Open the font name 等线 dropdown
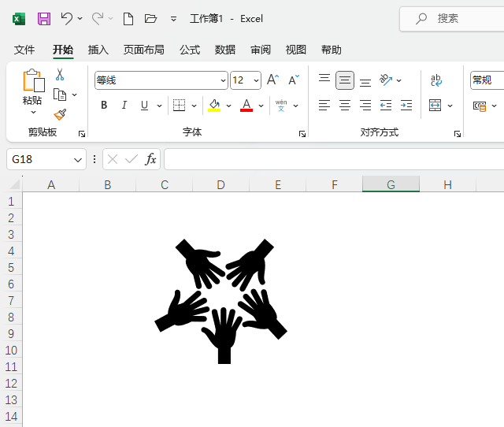 click(x=223, y=80)
